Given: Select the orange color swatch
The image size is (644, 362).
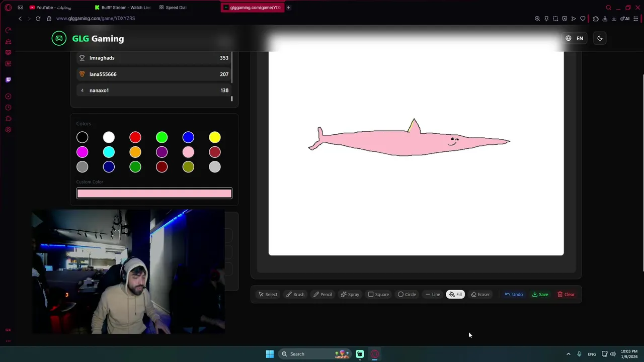Looking at the screenshot, I should coord(135,152).
